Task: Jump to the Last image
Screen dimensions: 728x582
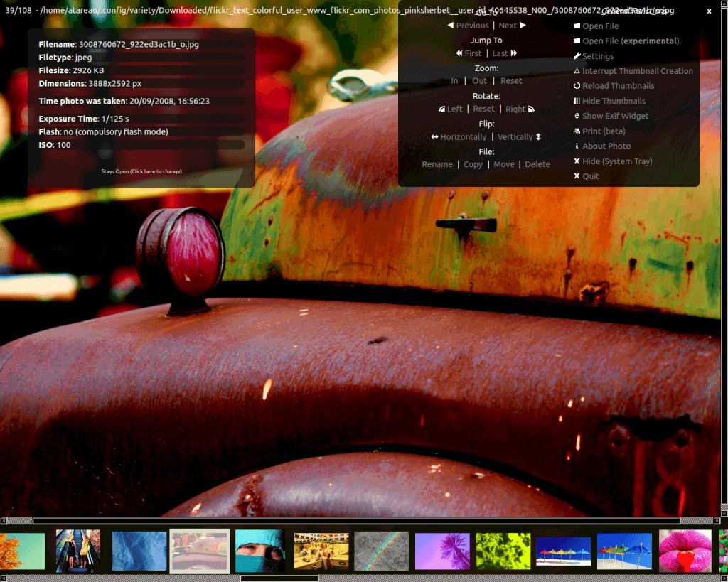Action: 505,53
